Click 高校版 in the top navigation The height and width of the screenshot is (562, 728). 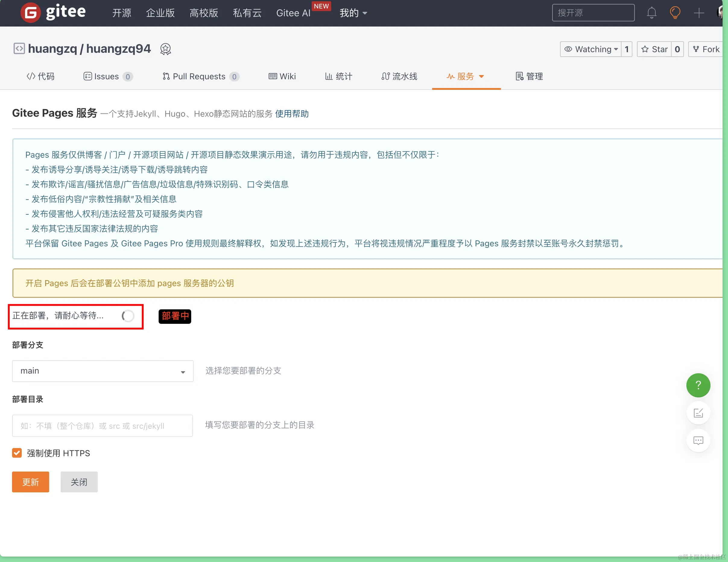[204, 13]
